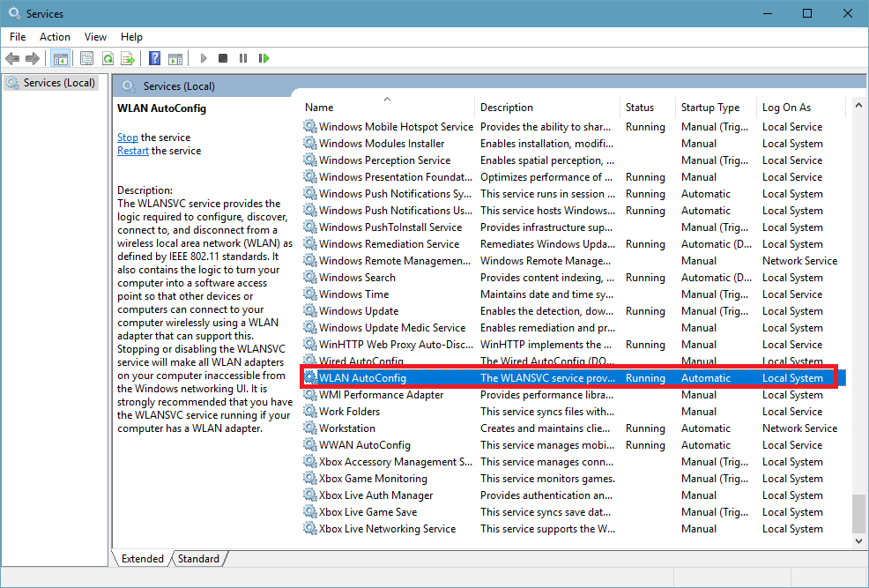Switch to the Standard tab
Viewport: 869px width, 588px height.
coord(198,559)
